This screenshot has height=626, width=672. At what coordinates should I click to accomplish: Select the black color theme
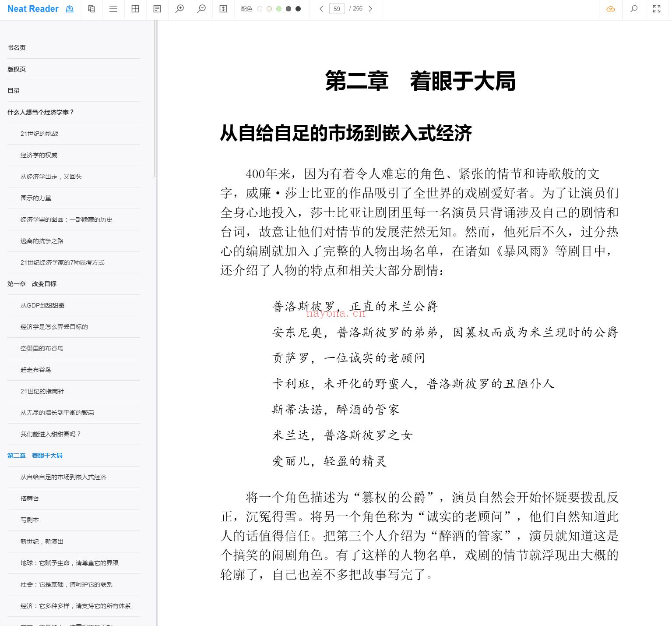(x=298, y=9)
